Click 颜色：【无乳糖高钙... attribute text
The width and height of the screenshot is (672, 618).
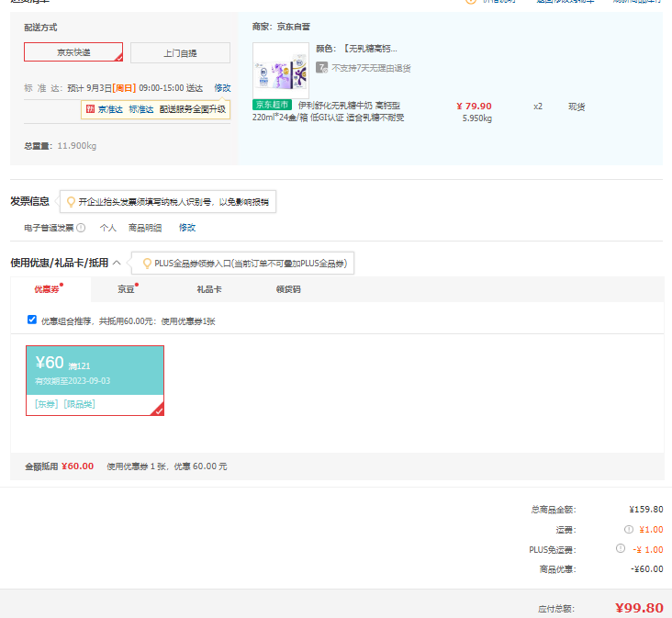tap(356, 49)
